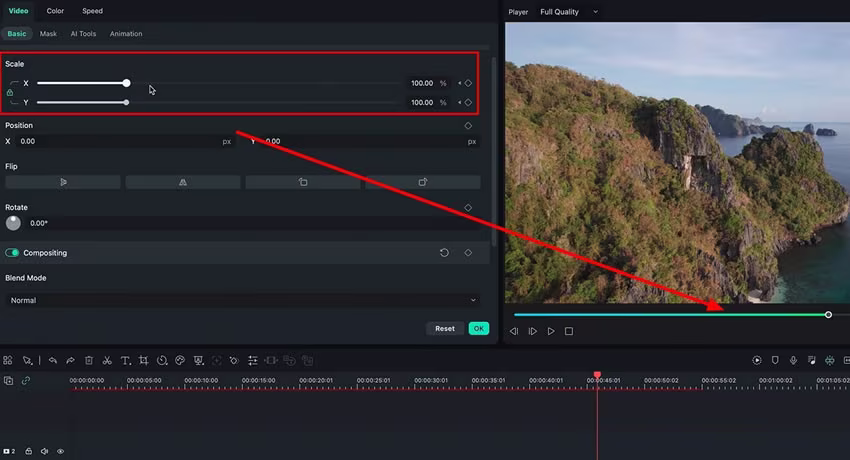Toggle the Compositing switch
The height and width of the screenshot is (460, 850).
[x=12, y=252]
